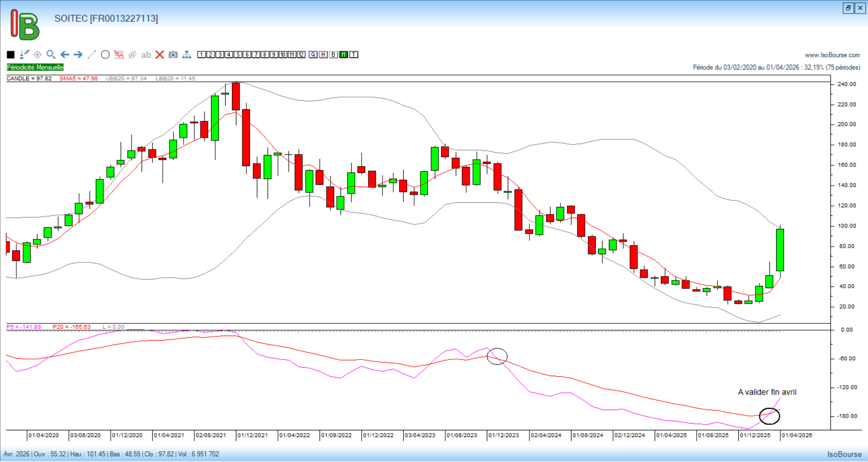Click the 'A valider fin avril' annotation
Viewport: 868px width, 462px height.
pos(767,392)
